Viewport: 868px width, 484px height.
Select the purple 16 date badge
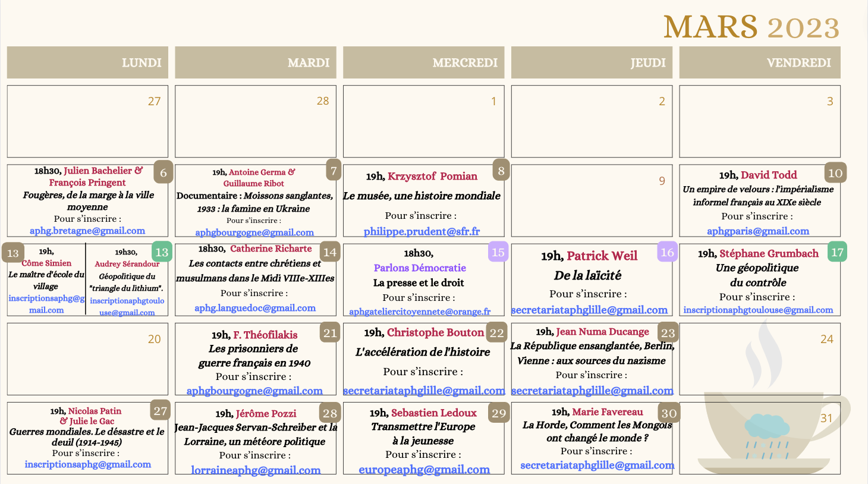pos(667,252)
